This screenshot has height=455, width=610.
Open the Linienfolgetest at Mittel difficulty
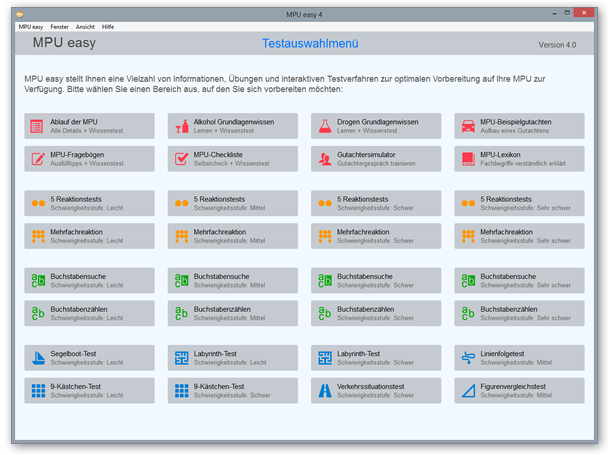(x=519, y=358)
